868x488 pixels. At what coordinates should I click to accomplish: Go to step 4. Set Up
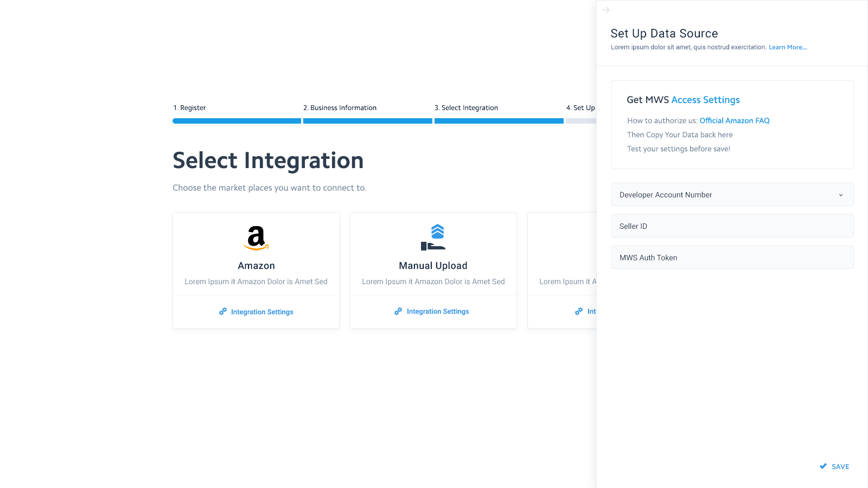pos(580,108)
